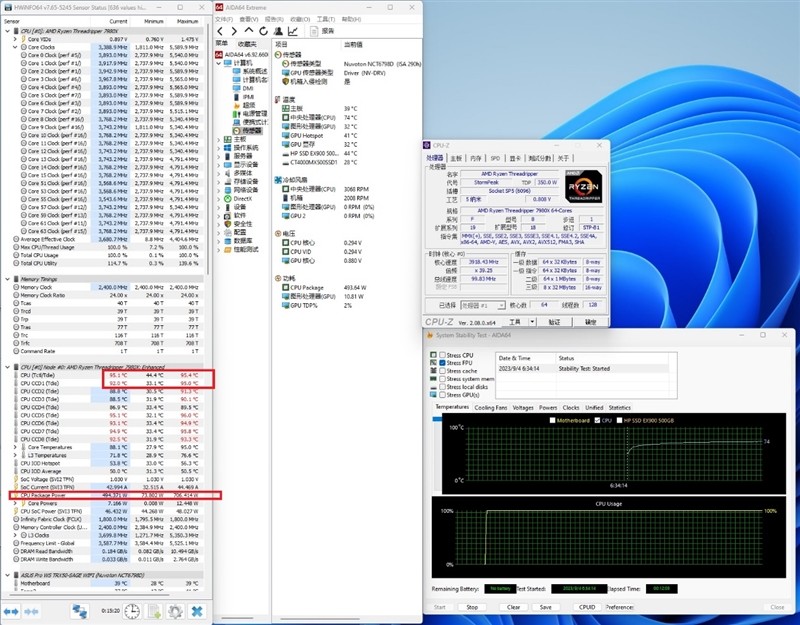Uncheck CPU graph legend checkbox
800x625 pixels.
click(597, 420)
